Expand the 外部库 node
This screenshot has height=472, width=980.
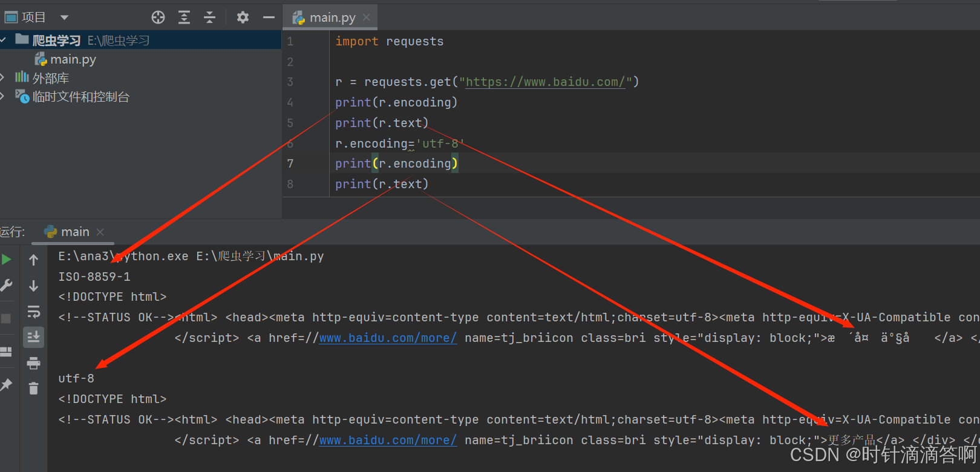(3, 77)
